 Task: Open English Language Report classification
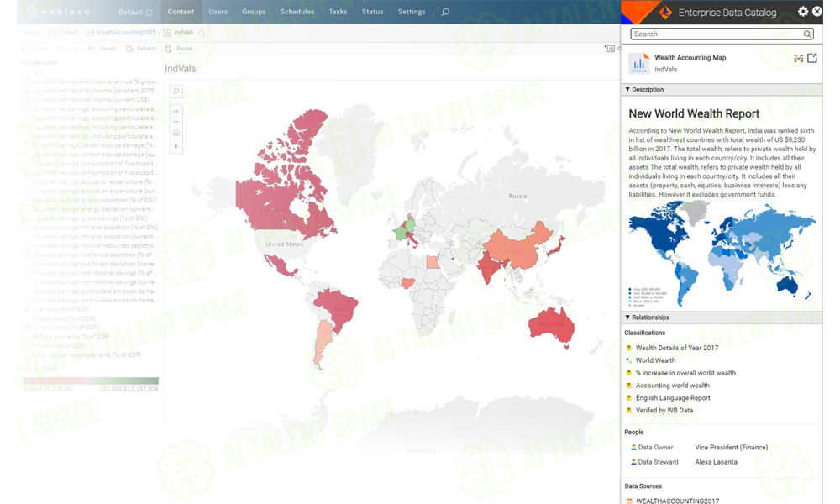tap(673, 398)
